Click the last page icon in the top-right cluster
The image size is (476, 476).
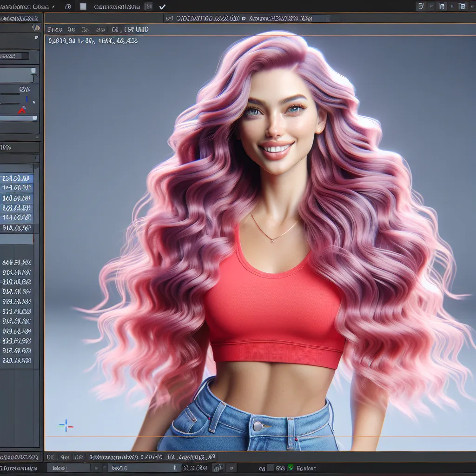(462, 6)
